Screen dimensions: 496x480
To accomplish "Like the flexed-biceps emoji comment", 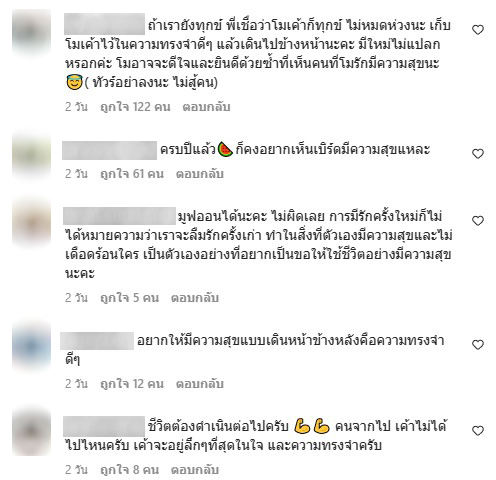I will [x=478, y=431].
